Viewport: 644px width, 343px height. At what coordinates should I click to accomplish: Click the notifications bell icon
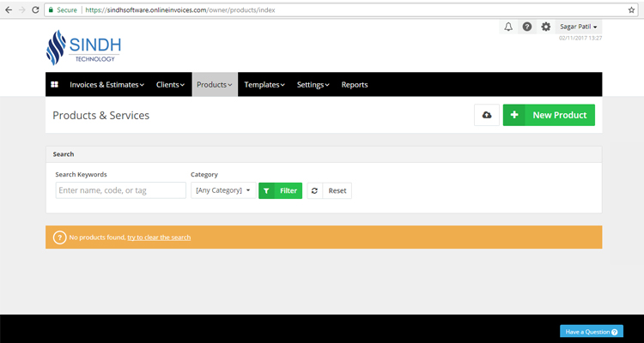point(508,27)
